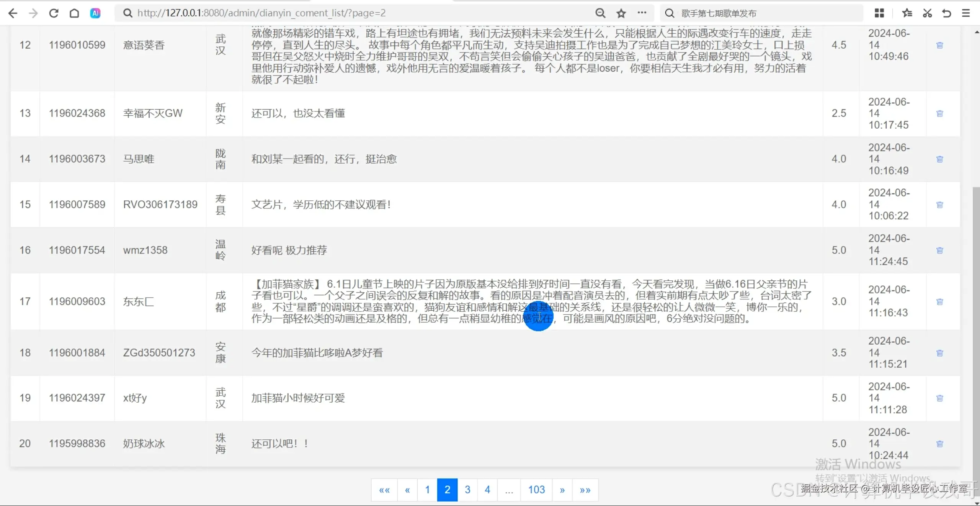This screenshot has height=506, width=980.
Task: Reload the current page
Action: pyautogui.click(x=54, y=13)
